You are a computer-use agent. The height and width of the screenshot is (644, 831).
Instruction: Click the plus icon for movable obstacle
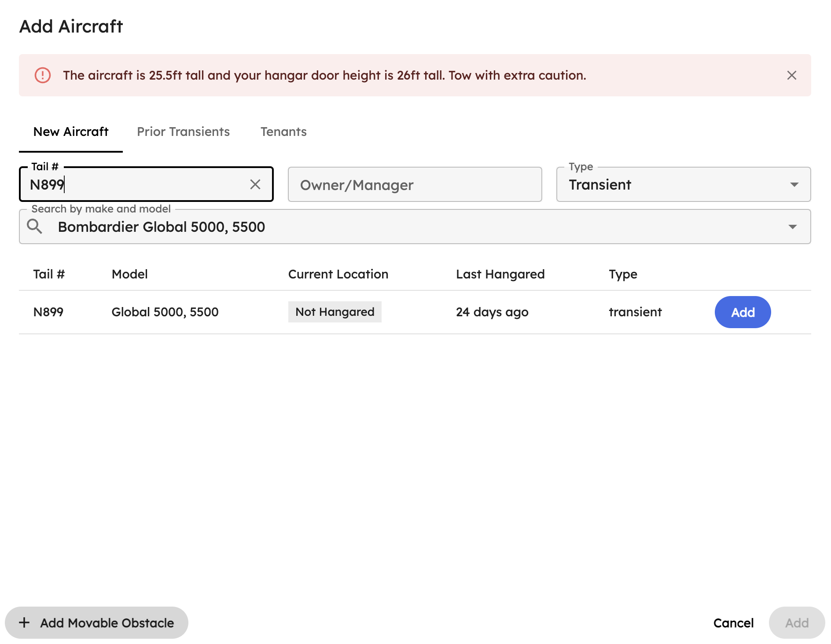(x=24, y=622)
